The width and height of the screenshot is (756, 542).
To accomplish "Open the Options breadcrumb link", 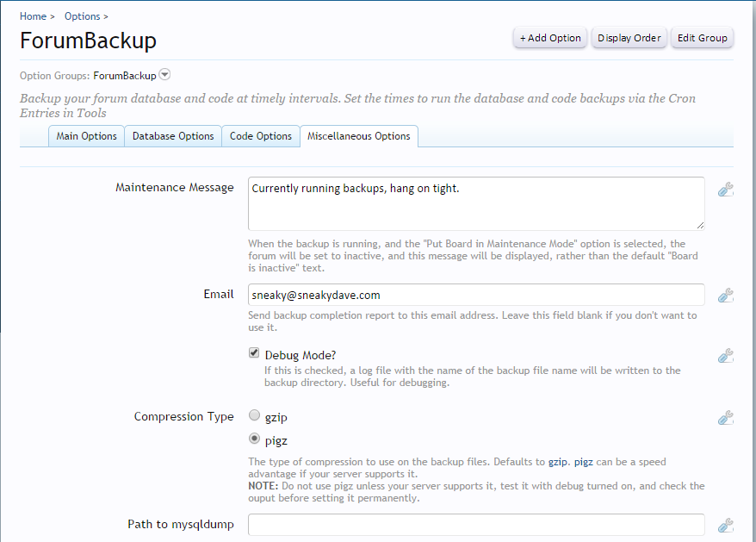I will (x=82, y=16).
